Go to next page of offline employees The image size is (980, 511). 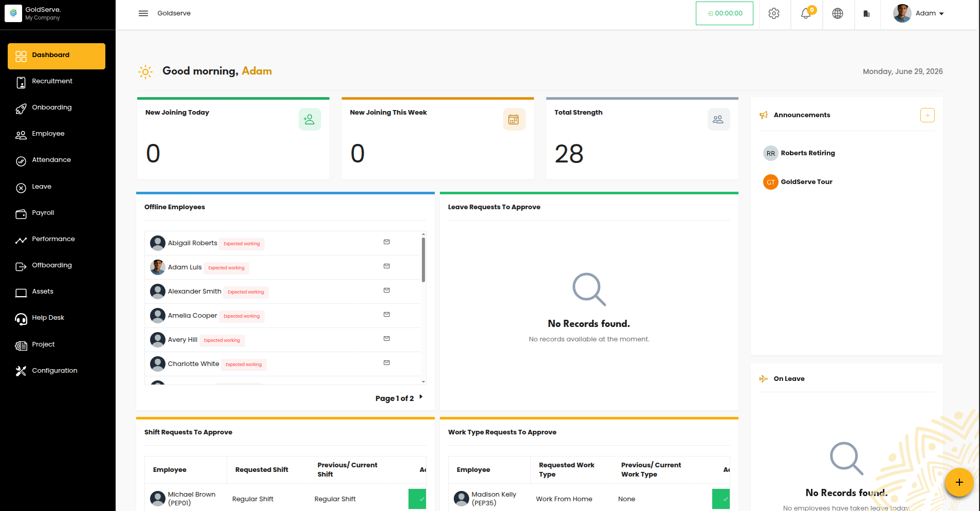[421, 397]
